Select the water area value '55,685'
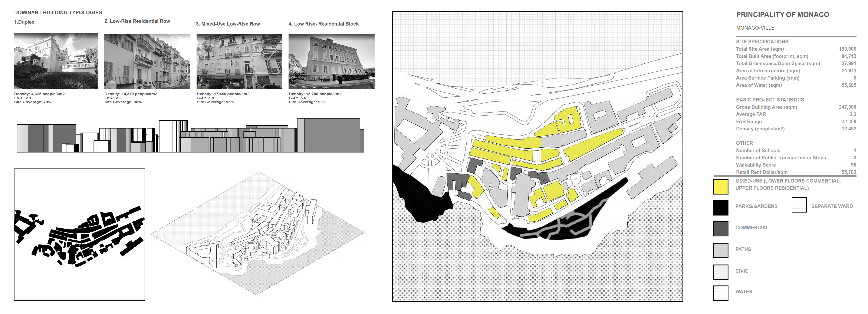Screen dimensions: 868x314 849,85
